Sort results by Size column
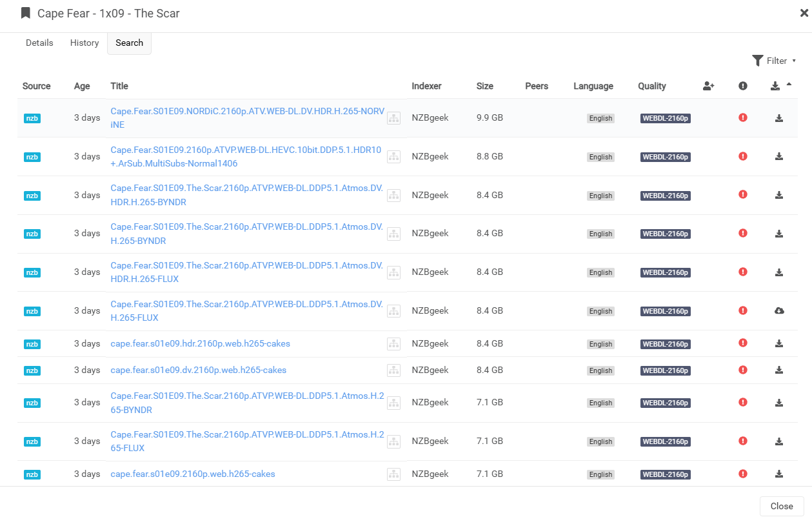Image resolution: width=812 pixels, height=526 pixels. pos(485,86)
